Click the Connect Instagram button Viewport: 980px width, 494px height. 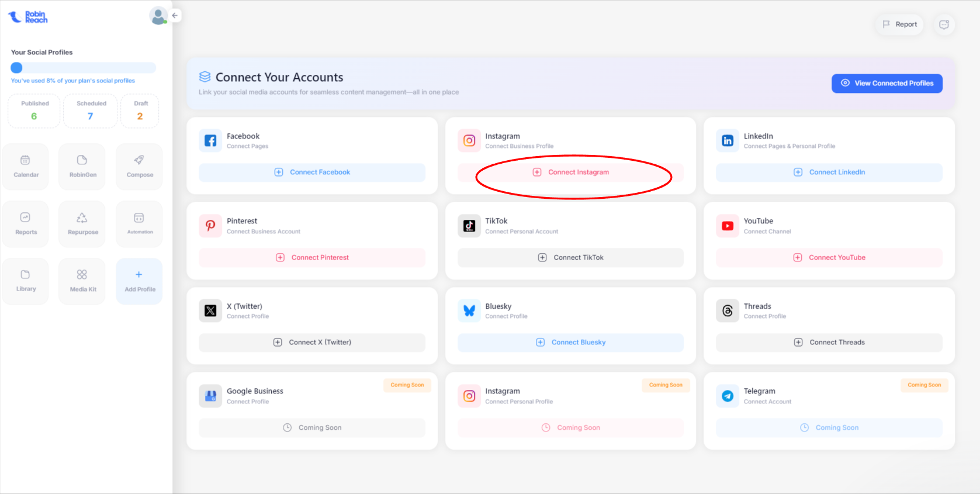[570, 172]
